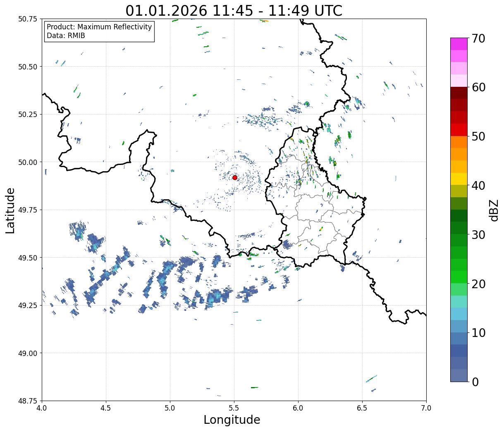The width and height of the screenshot is (504, 430).
Task: Click the bright red colorbar segment above 50
Action: click(x=459, y=130)
